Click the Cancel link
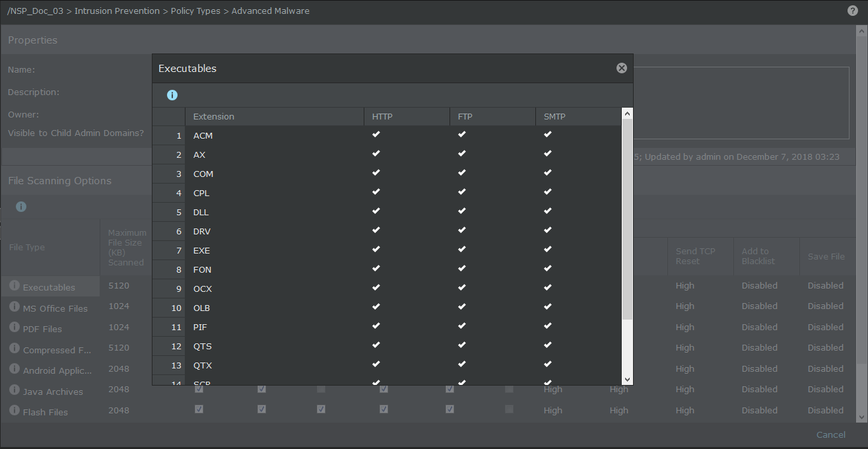The height and width of the screenshot is (449, 868). [x=830, y=434]
